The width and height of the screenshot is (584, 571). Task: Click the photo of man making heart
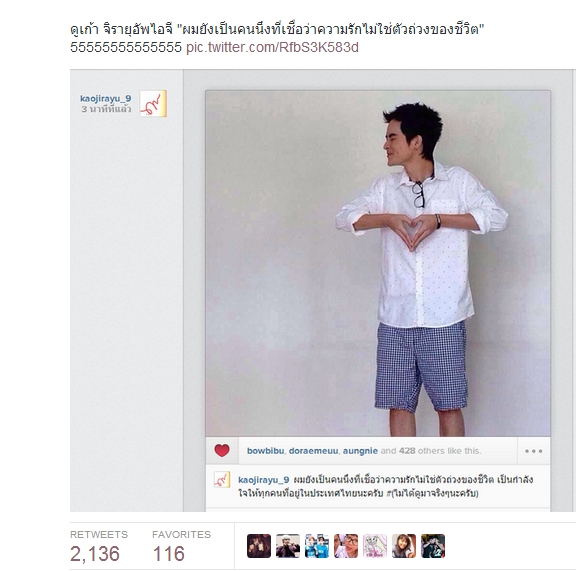378,263
